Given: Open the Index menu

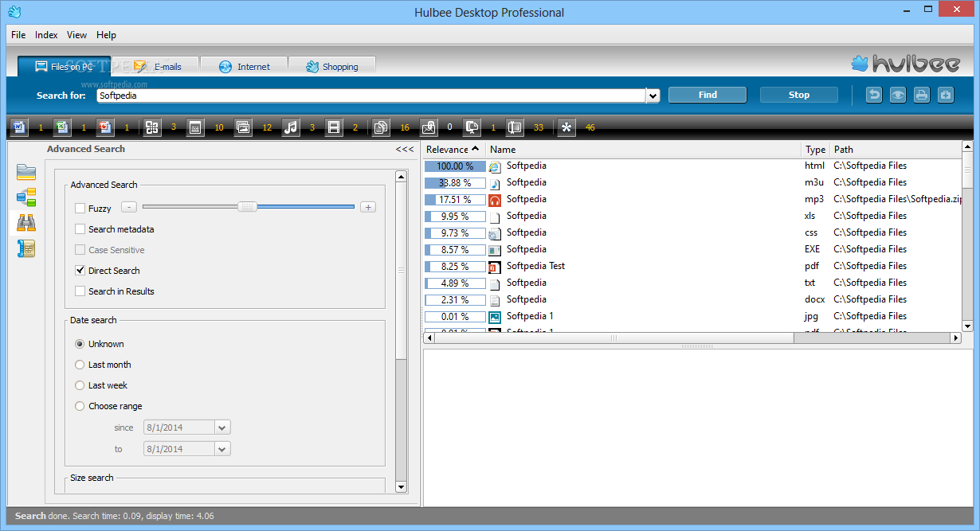Looking at the screenshot, I should click(46, 35).
